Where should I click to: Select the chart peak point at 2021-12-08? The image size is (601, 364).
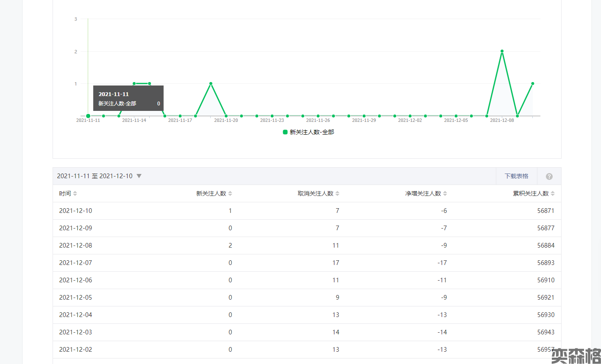click(x=502, y=51)
